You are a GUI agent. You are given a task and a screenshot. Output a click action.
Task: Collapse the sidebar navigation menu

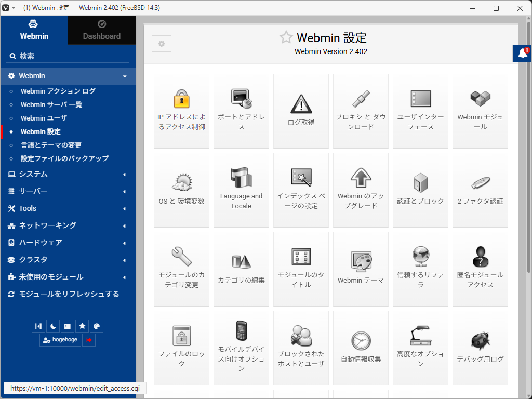click(38, 326)
